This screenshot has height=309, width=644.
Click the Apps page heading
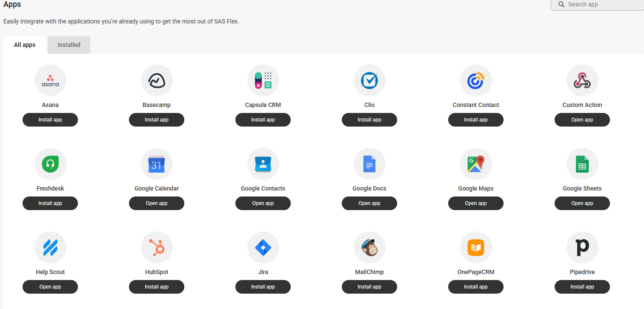[12, 5]
